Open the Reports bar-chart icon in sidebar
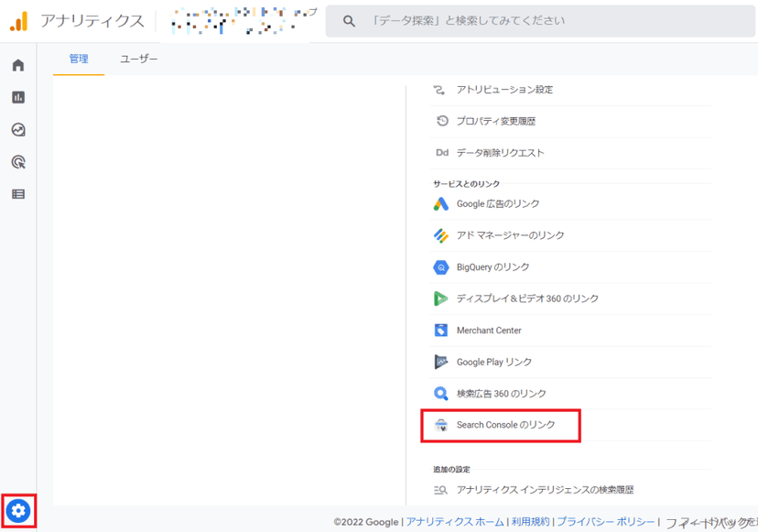 pos(18,97)
